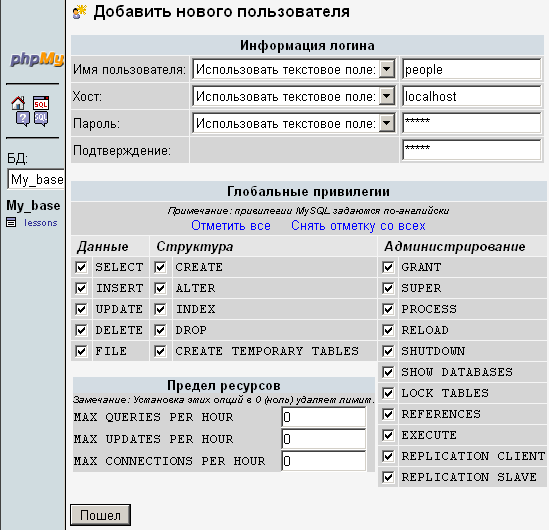The image size is (549, 530).
Task: Open the My_base database heading
Action: (x=33, y=205)
